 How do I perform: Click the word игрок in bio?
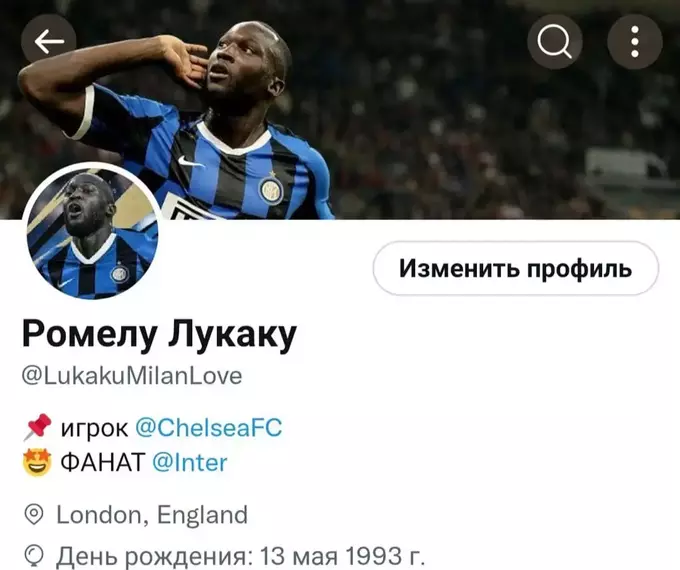pos(94,429)
